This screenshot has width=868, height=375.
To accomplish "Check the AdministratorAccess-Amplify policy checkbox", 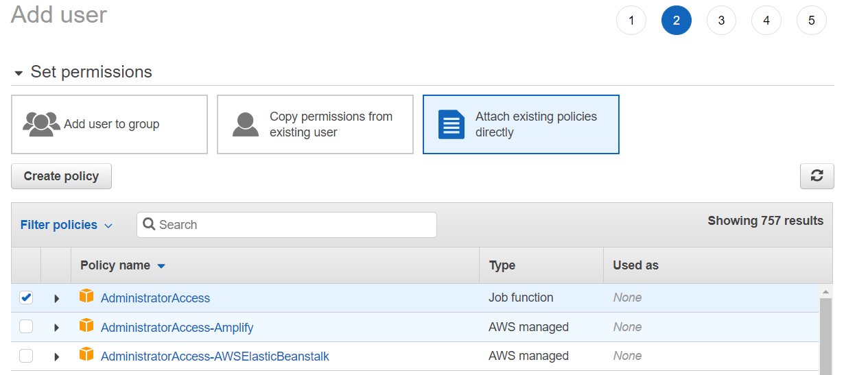I will click(26, 327).
